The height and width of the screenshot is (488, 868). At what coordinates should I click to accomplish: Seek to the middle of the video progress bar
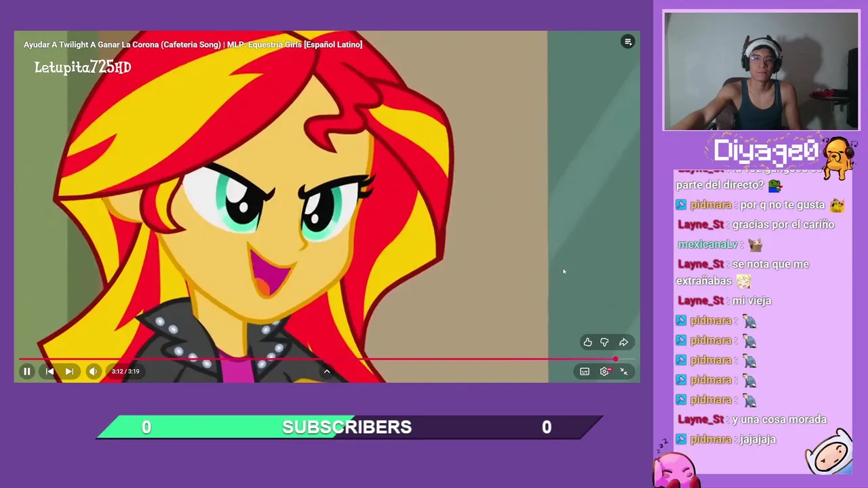(x=327, y=359)
